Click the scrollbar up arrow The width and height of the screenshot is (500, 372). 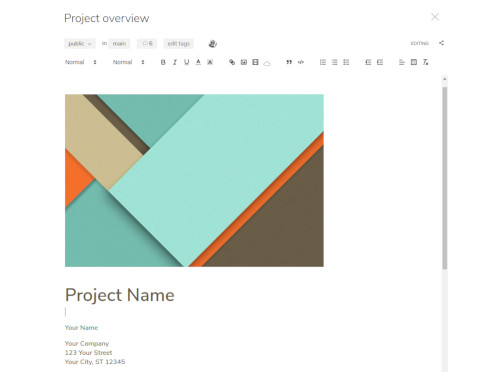pos(445,79)
